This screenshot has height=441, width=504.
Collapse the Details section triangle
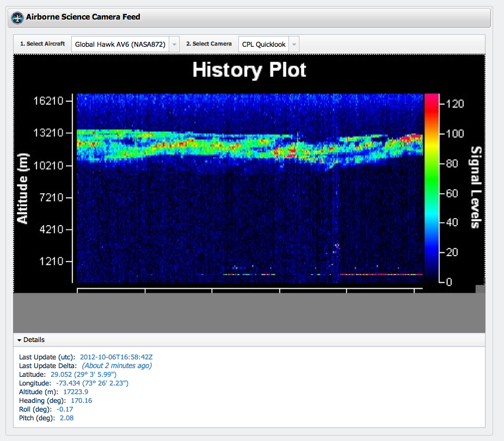tap(20, 340)
